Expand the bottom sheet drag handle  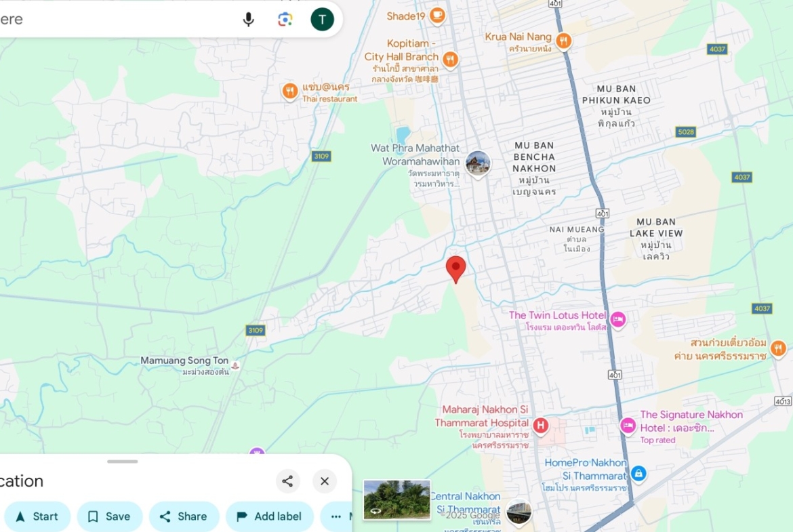pos(123,462)
